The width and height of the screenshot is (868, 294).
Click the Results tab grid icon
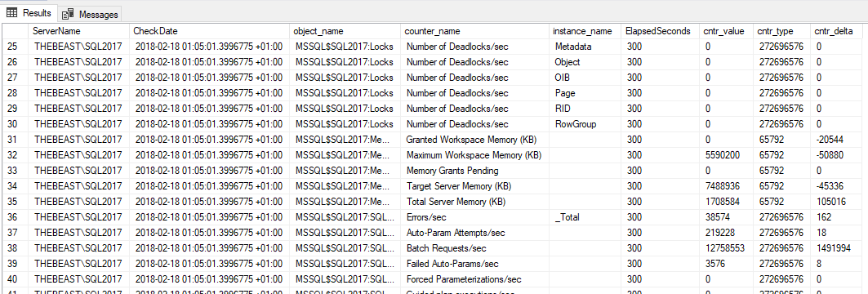pyautogui.click(x=11, y=13)
